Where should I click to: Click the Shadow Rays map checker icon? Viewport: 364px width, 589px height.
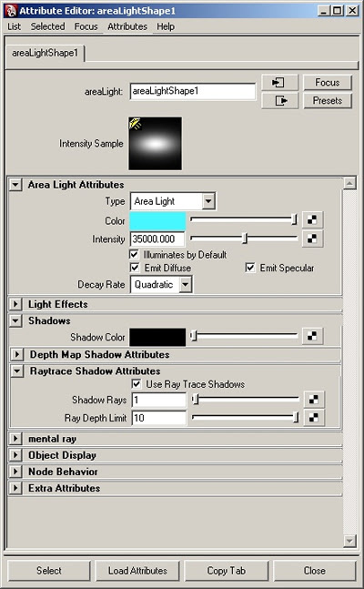[314, 400]
